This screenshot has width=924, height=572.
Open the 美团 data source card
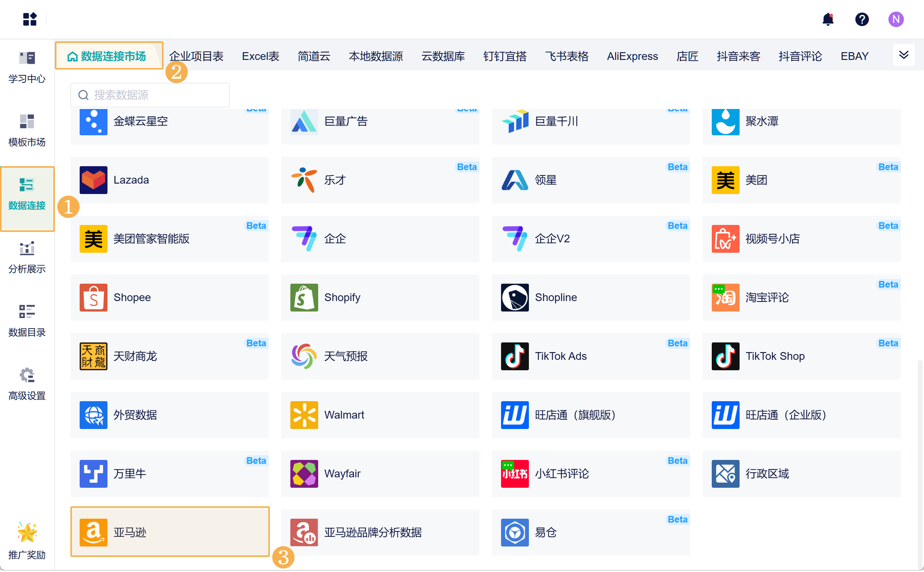click(x=801, y=180)
